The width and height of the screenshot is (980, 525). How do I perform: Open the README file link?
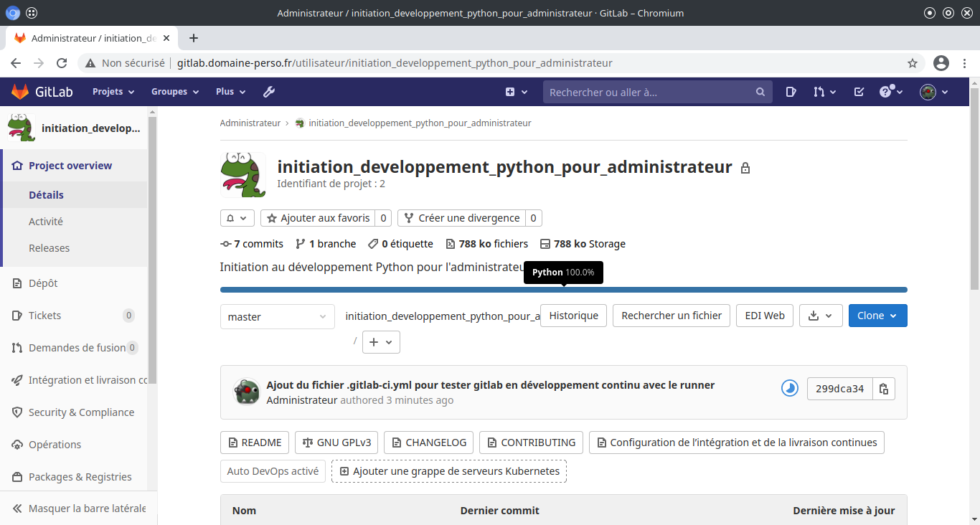pos(255,443)
